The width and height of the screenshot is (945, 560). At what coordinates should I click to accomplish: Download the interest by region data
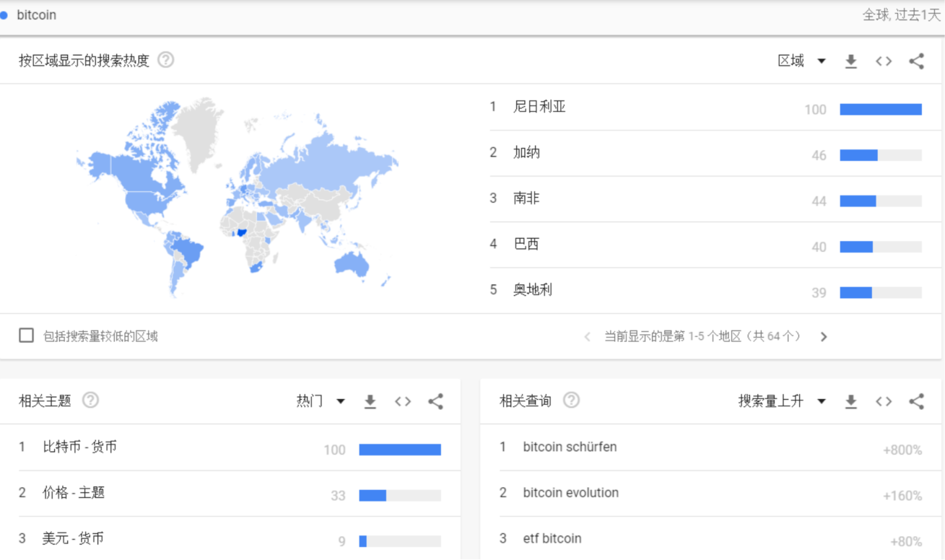coord(851,61)
